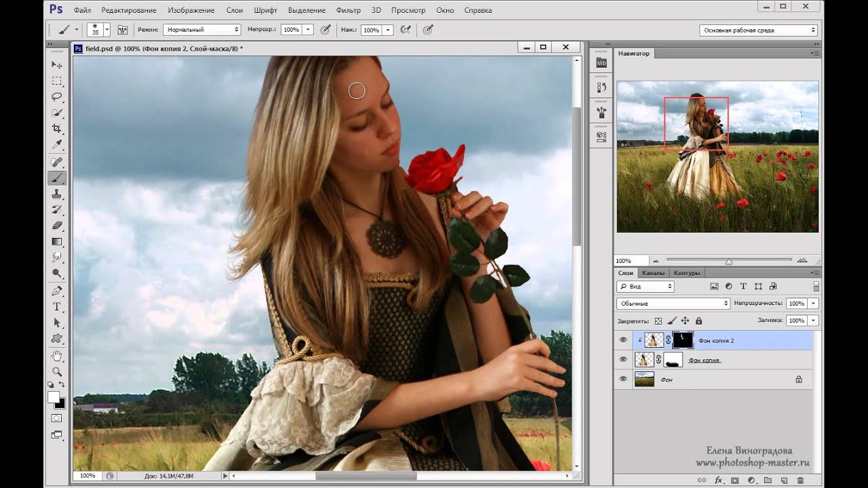
Task: Select the Horizontal Type tool
Action: [57, 307]
